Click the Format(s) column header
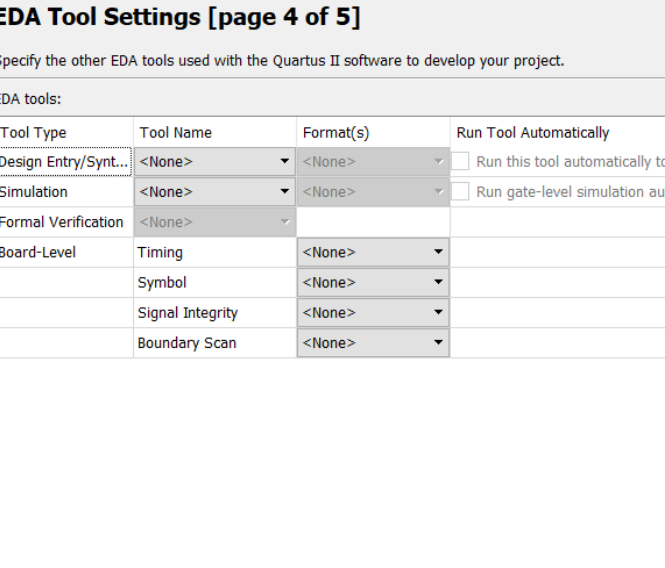The width and height of the screenshot is (665, 568). [373, 133]
